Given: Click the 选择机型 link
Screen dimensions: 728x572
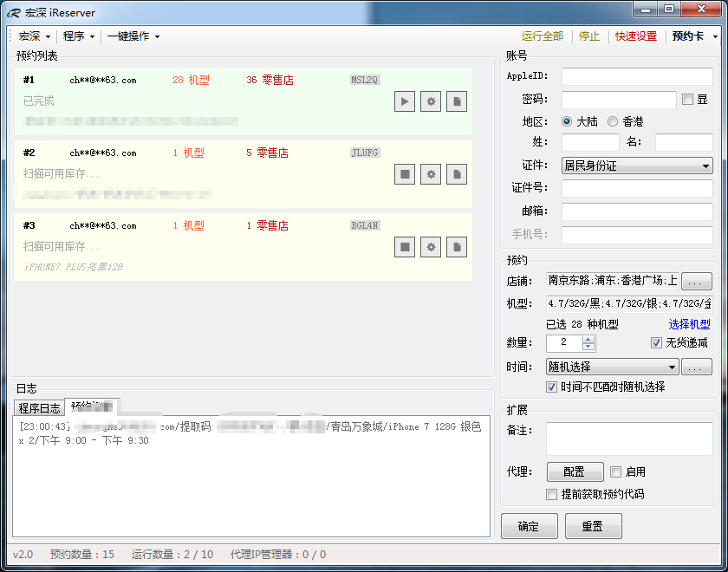Looking at the screenshot, I should tap(689, 324).
